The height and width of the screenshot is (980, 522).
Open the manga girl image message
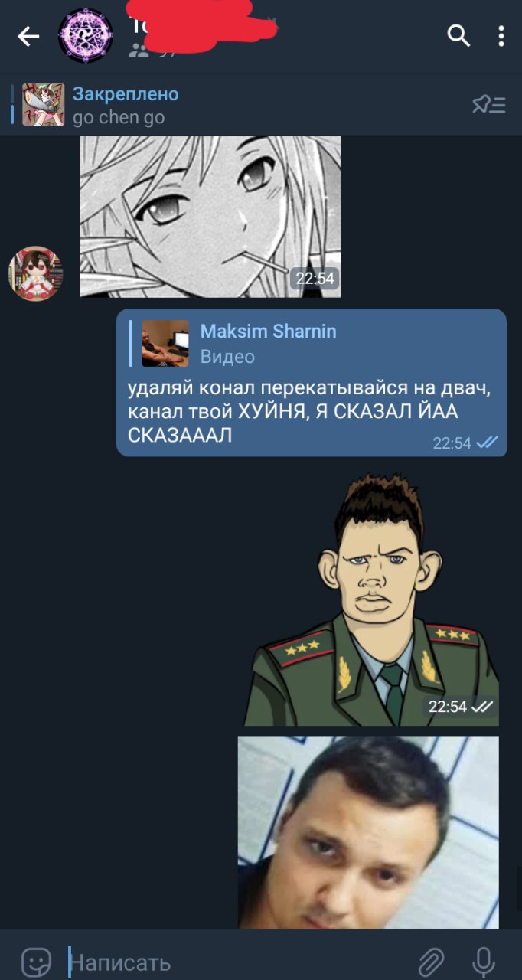coord(210,216)
